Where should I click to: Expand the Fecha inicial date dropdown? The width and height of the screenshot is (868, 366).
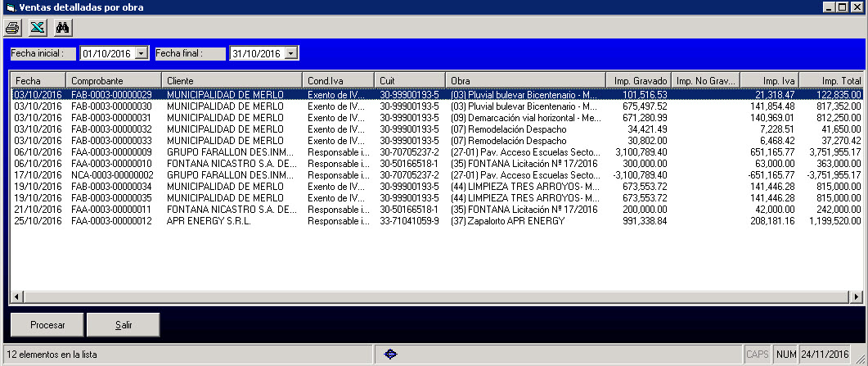tap(141, 53)
